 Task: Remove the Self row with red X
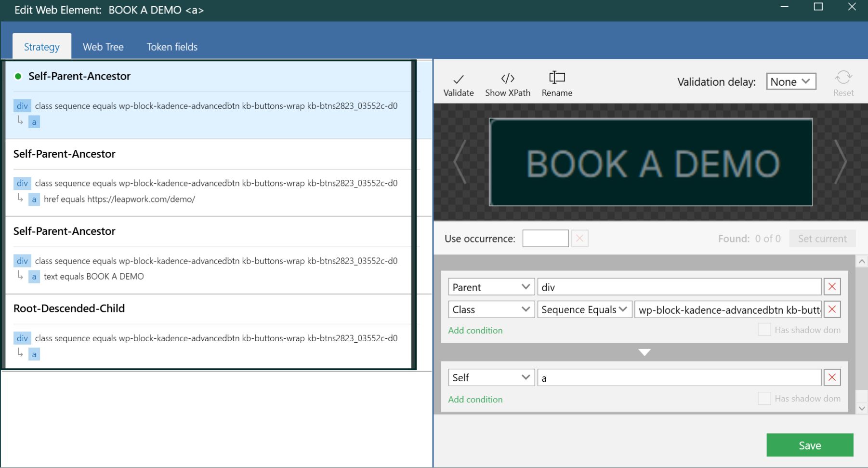pyautogui.click(x=832, y=377)
